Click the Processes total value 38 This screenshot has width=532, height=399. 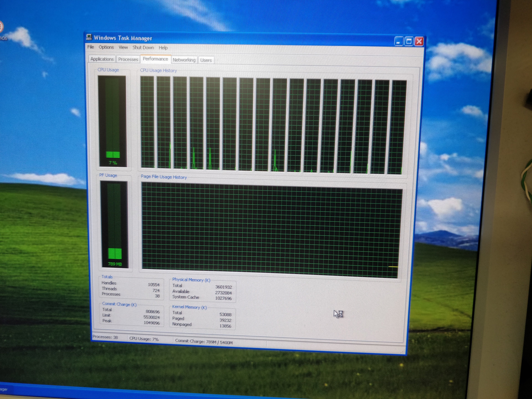(157, 296)
